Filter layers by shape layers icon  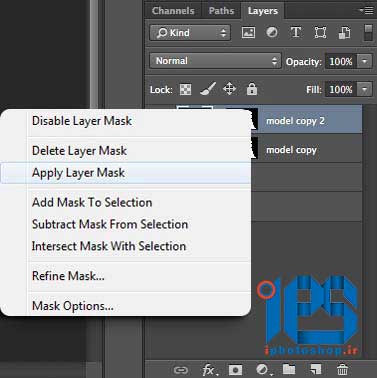[x=320, y=33]
